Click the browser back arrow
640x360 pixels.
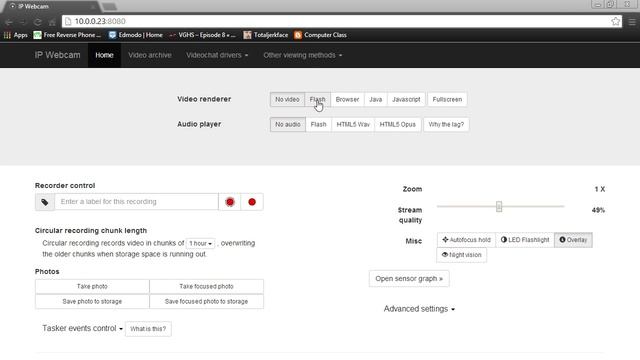(x=9, y=22)
